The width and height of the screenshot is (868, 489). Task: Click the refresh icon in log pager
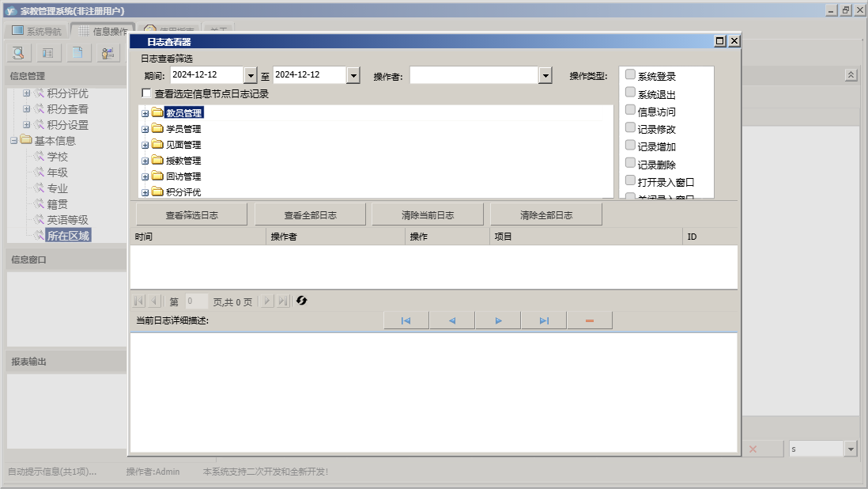click(x=302, y=301)
